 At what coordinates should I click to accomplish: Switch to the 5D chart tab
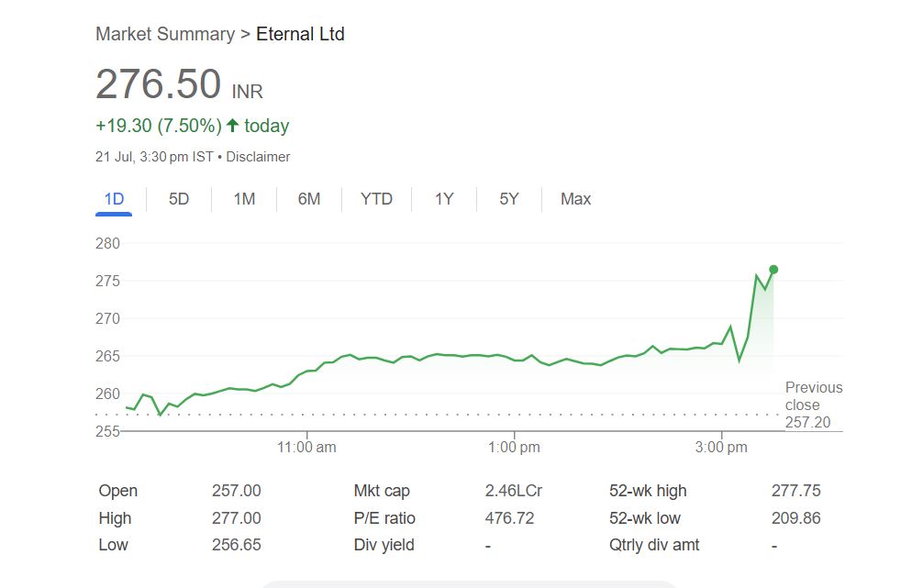click(179, 199)
